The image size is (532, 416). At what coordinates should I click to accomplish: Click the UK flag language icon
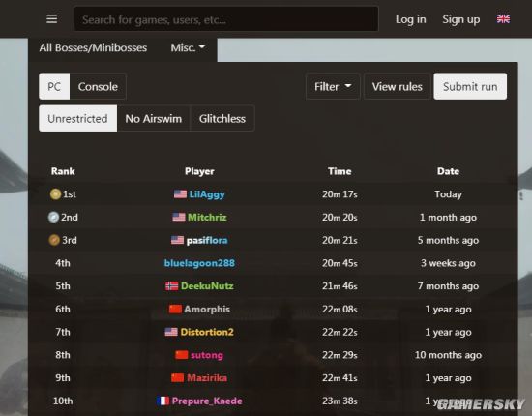pyautogui.click(x=503, y=19)
